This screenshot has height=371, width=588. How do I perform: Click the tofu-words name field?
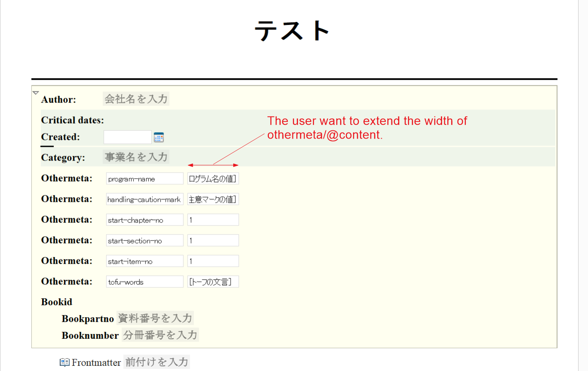145,282
